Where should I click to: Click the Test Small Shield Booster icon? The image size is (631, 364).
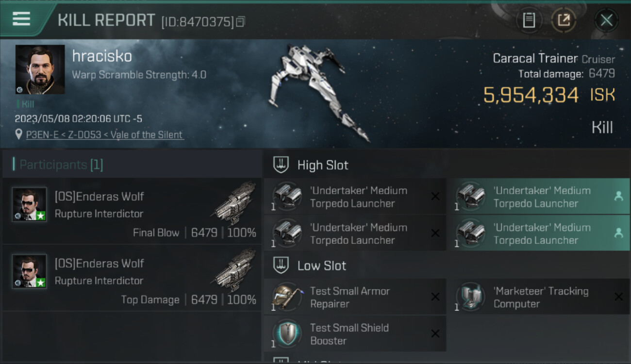tap(287, 334)
